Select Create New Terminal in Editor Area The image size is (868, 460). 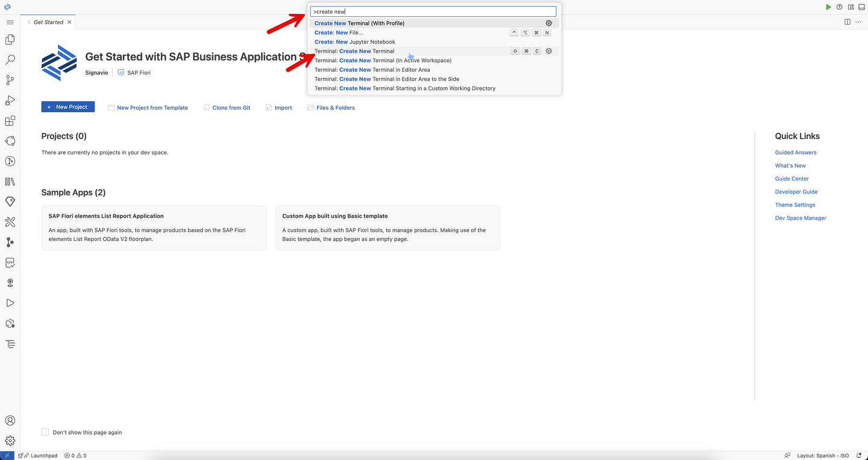tap(434, 70)
